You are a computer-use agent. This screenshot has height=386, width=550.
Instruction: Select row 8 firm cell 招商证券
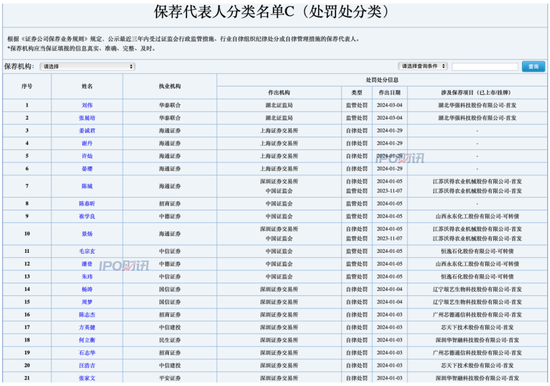point(170,204)
